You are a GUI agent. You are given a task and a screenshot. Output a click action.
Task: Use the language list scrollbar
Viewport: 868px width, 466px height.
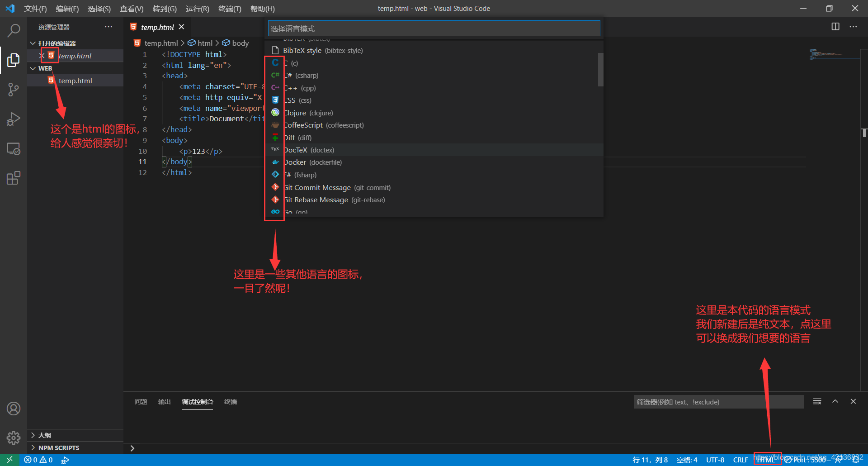[600, 70]
